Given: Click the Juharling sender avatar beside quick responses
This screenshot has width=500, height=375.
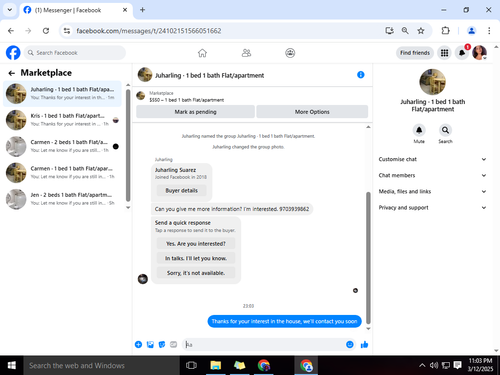Looking at the screenshot, I should pyautogui.click(x=143, y=279).
